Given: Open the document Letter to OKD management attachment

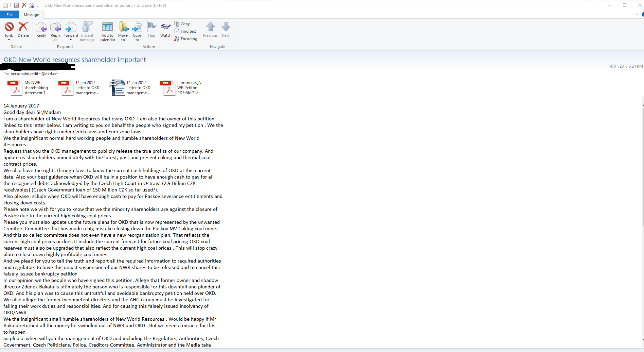Looking at the screenshot, I should tap(131, 88).
